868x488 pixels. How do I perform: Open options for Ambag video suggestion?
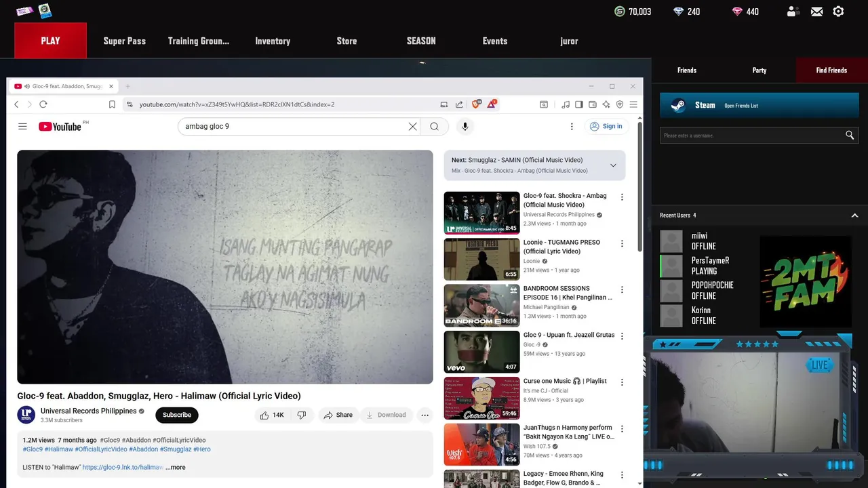point(622,197)
